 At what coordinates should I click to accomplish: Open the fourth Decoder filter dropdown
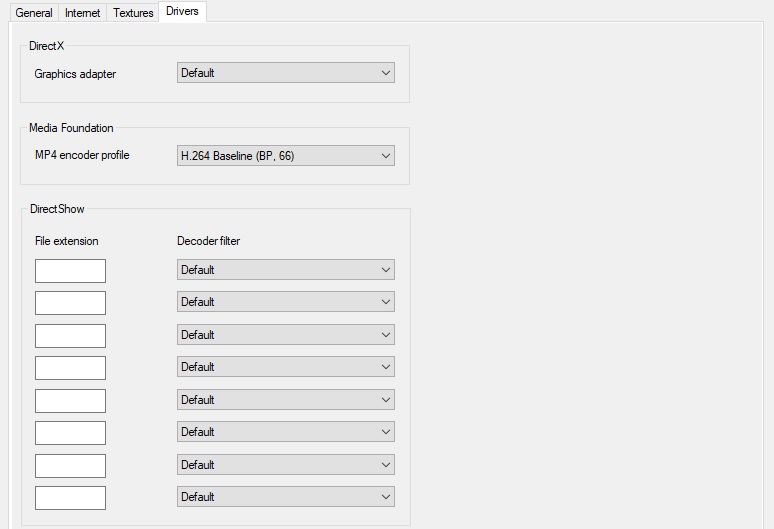(x=286, y=367)
